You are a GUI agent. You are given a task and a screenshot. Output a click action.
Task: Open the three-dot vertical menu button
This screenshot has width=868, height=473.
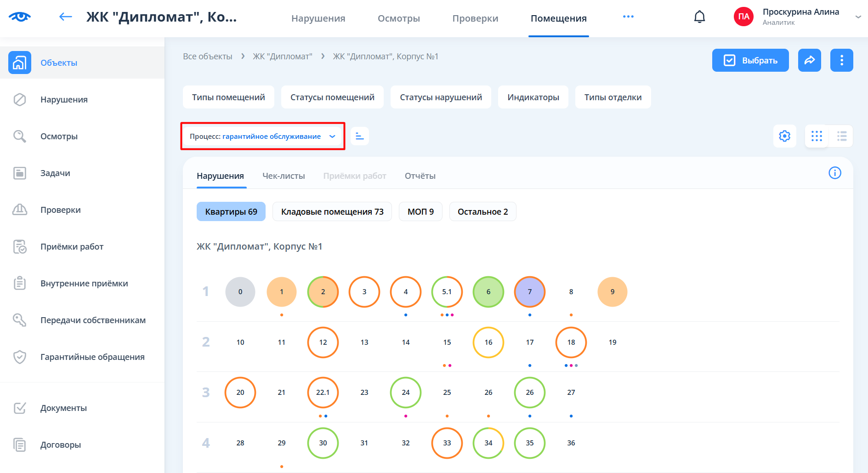click(841, 60)
